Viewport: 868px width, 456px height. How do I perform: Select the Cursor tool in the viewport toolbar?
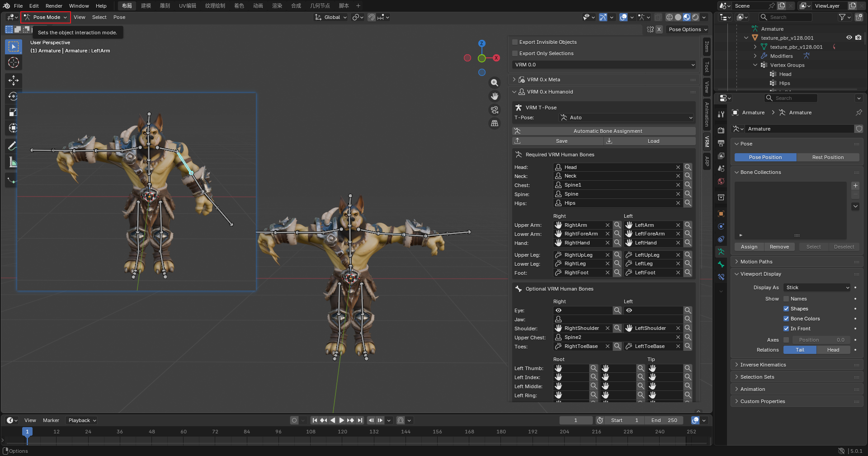pyautogui.click(x=14, y=62)
